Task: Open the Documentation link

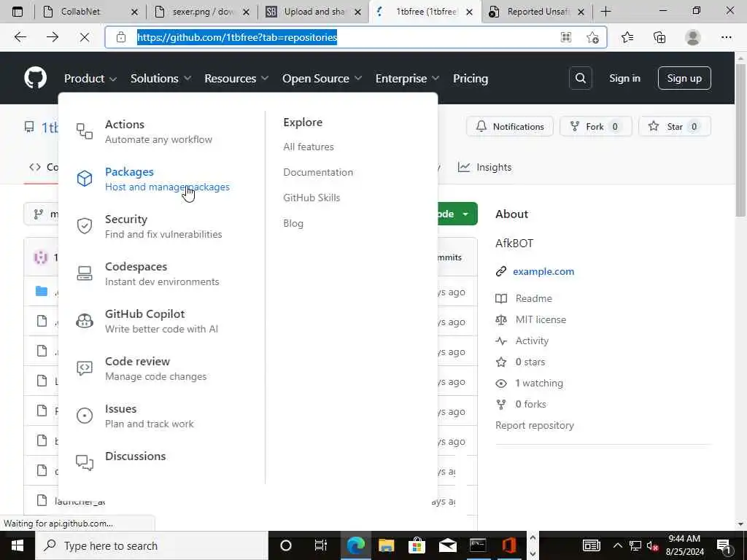Action: tap(318, 172)
